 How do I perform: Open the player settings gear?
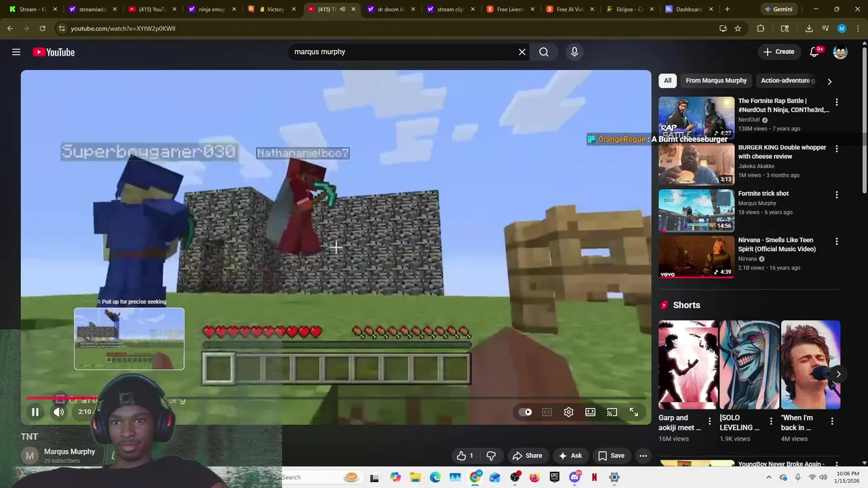click(569, 412)
